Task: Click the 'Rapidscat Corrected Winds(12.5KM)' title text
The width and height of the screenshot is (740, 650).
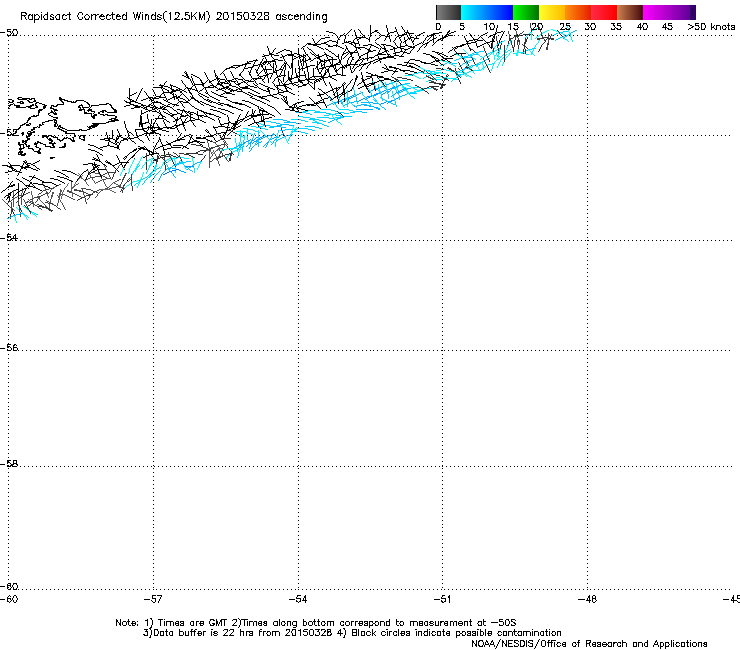Action: (x=115, y=16)
